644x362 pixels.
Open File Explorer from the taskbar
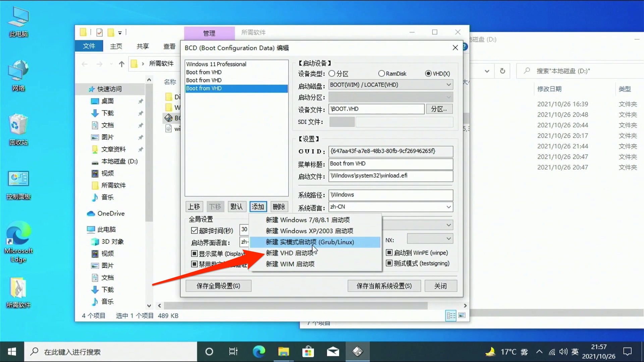(283, 352)
